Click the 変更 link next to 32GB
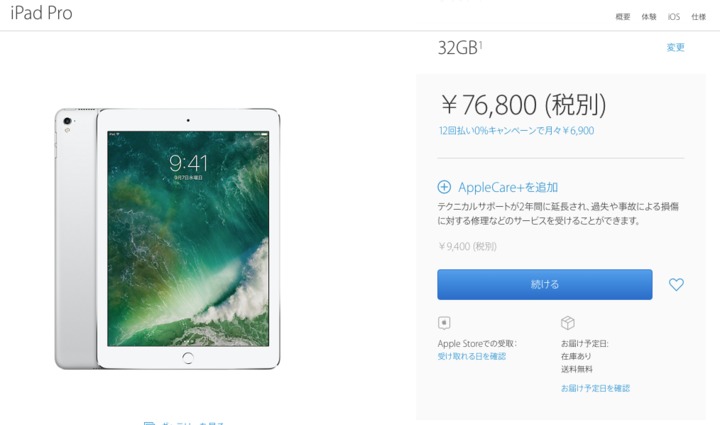The width and height of the screenshot is (720, 425). pyautogui.click(x=675, y=47)
